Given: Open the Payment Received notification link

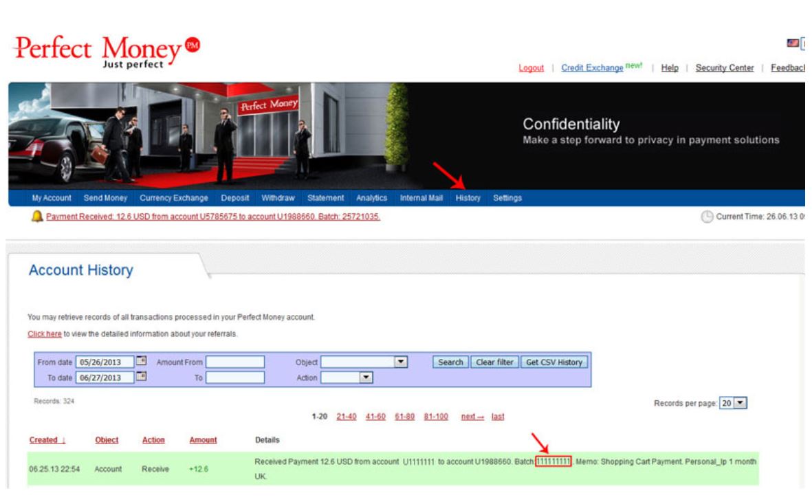Looking at the screenshot, I should click(x=213, y=217).
